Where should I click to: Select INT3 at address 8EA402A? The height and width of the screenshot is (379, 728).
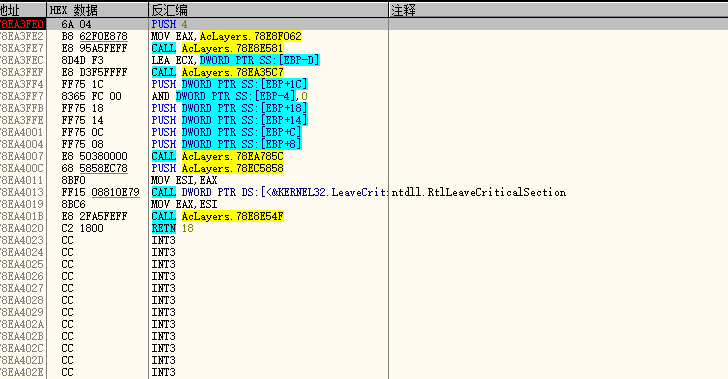coord(163,325)
